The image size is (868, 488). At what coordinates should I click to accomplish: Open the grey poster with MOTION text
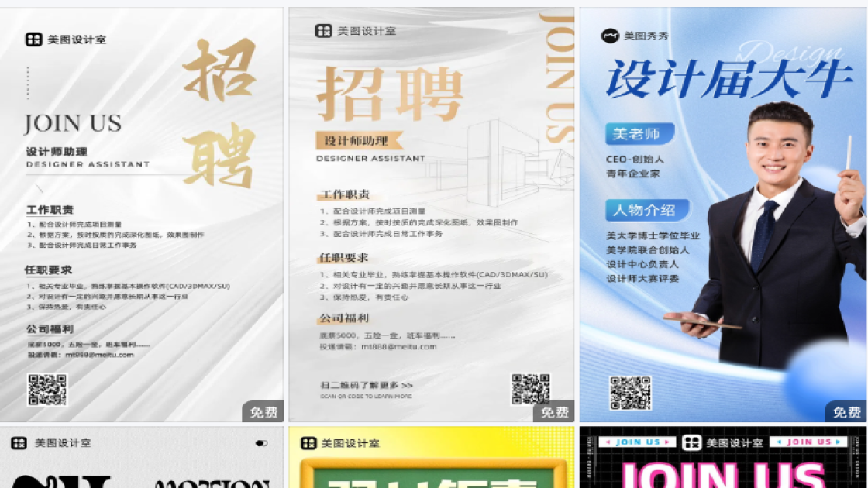[x=141, y=457]
